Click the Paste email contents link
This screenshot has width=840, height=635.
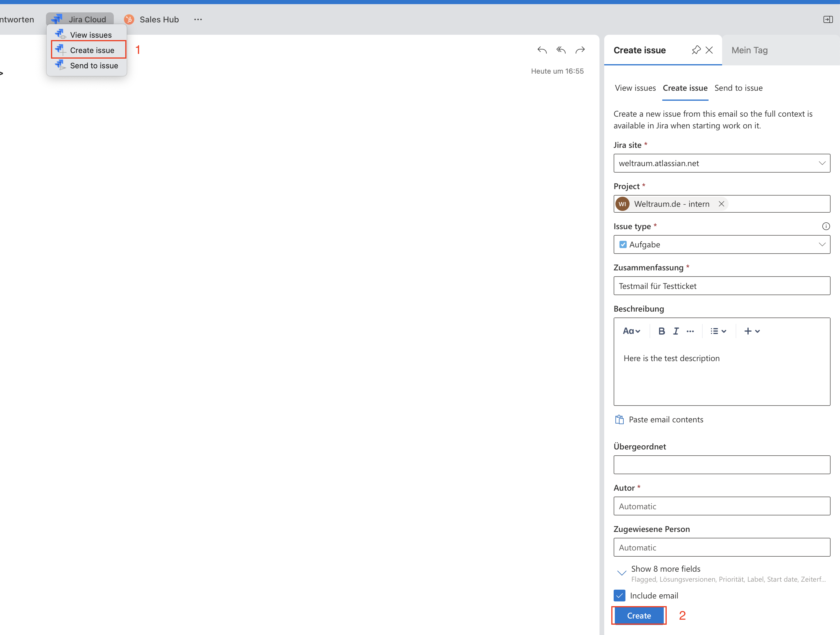click(666, 419)
